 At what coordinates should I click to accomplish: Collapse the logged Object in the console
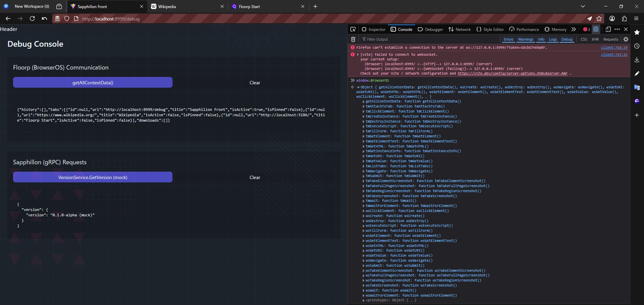358,87
